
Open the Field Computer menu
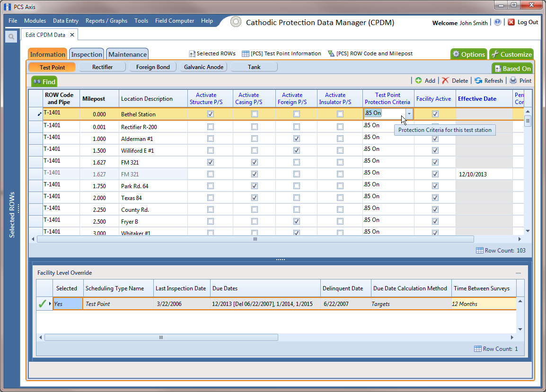[x=175, y=21]
